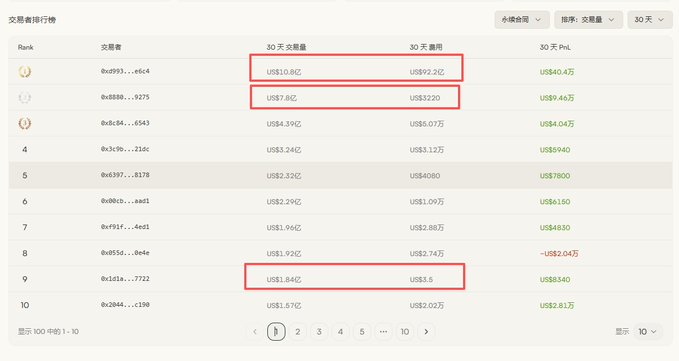The image size is (679, 361).
Task: Click the gold rank 1 medal icon
Action: click(x=25, y=71)
